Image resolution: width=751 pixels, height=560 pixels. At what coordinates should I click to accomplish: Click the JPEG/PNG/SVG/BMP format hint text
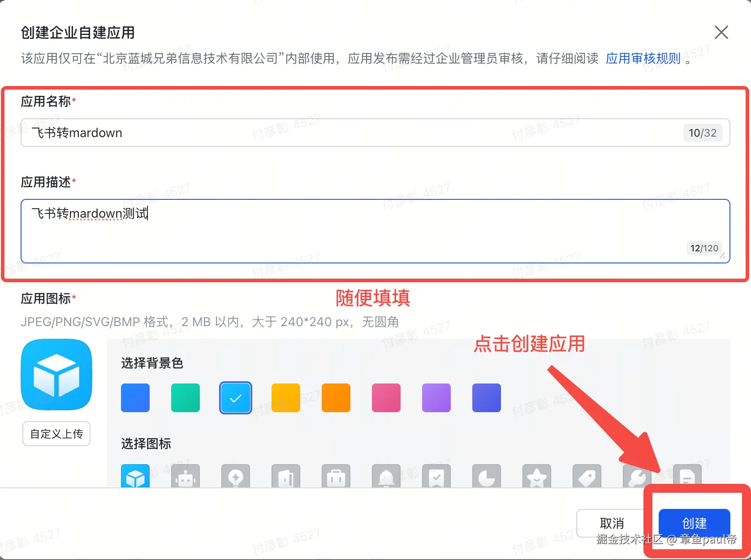click(x=210, y=322)
